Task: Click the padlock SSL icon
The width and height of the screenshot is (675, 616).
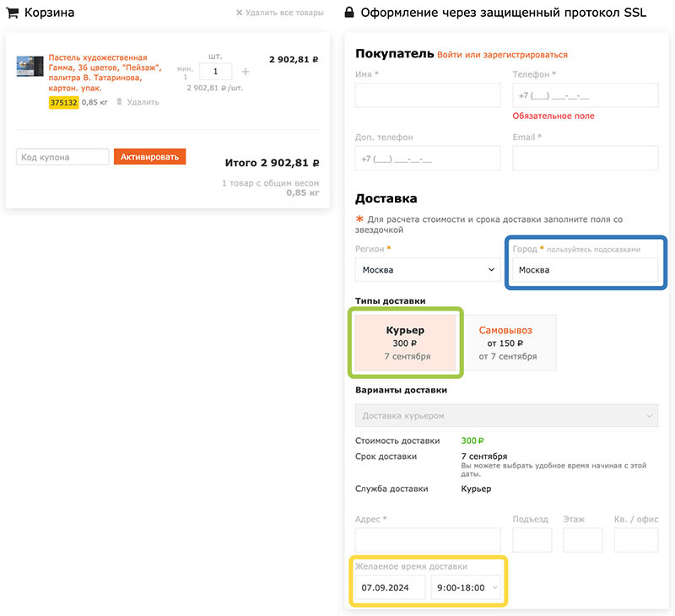Action: 349,13
